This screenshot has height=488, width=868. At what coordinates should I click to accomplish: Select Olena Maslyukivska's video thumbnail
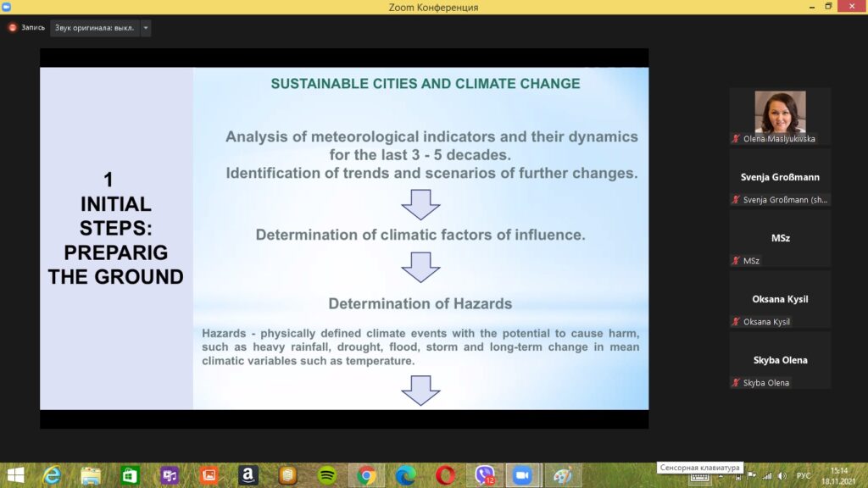pos(780,111)
